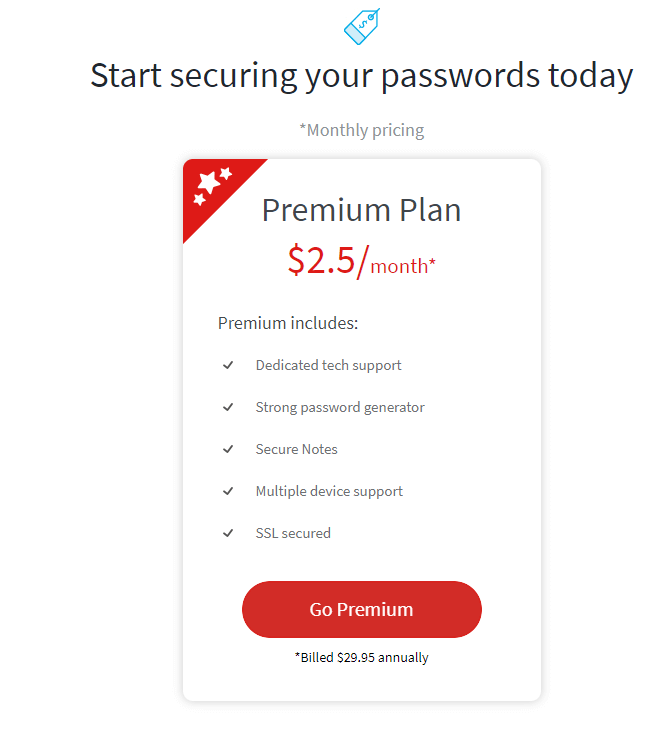The width and height of the screenshot is (665, 747).
Task: Click the $2.5/month price text
Action: point(362,261)
